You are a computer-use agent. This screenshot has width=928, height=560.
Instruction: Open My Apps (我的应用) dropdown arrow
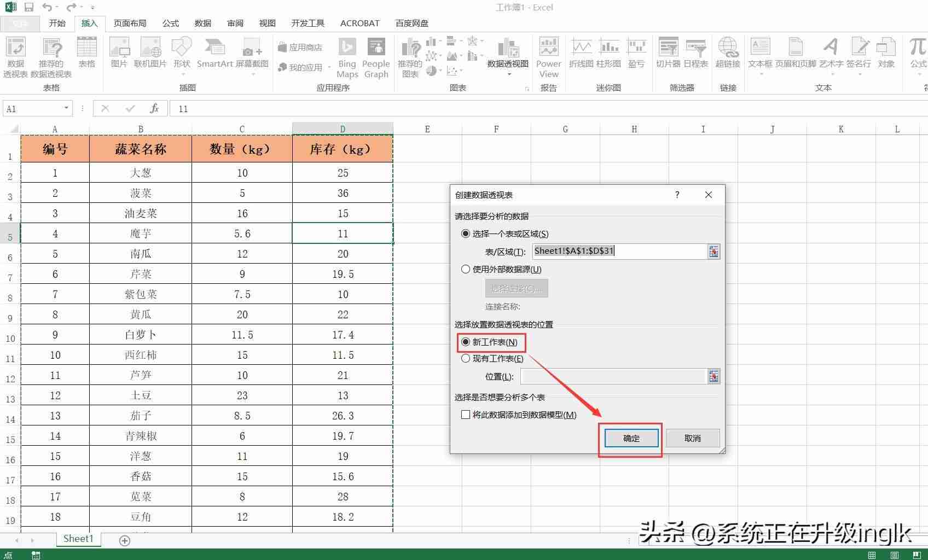tap(329, 67)
